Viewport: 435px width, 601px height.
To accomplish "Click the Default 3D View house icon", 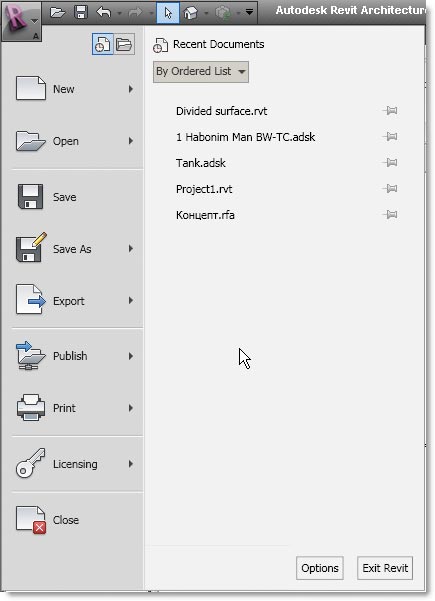I will pyautogui.click(x=191, y=13).
